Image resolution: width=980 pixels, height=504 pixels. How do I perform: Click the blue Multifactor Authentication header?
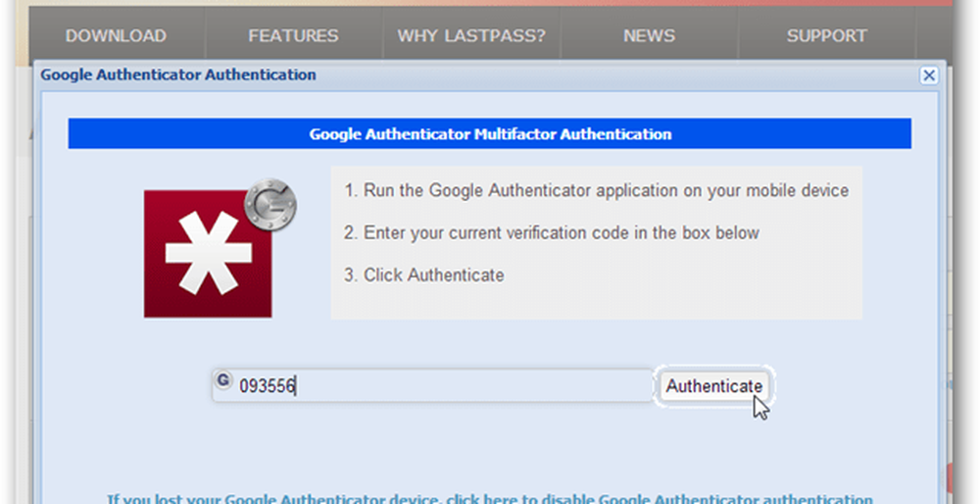489,133
